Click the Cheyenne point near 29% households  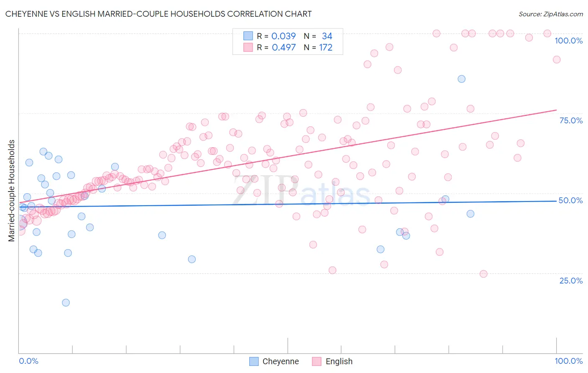[192, 259]
